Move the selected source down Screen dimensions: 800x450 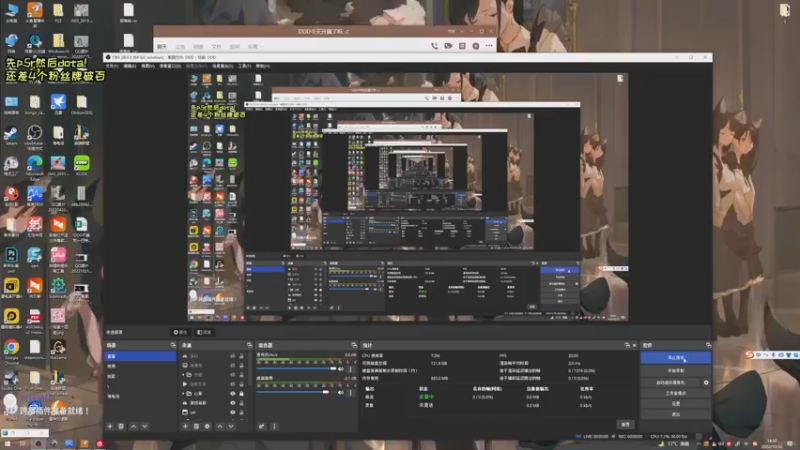(231, 426)
